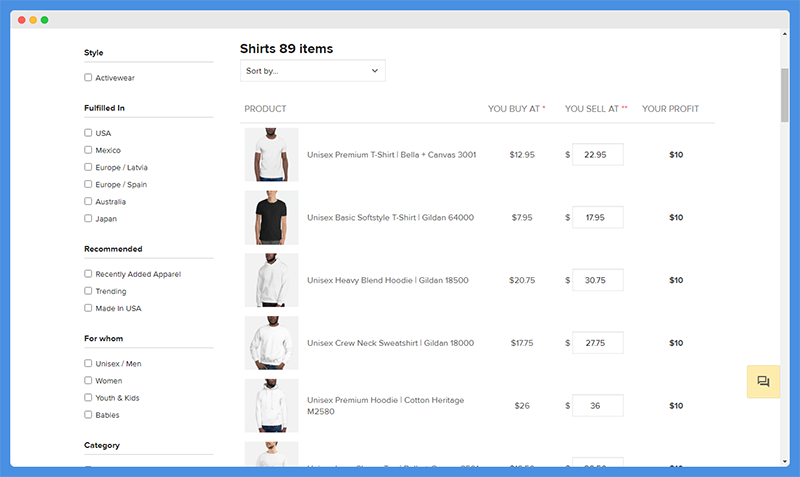Click the Category section title
The height and width of the screenshot is (477, 800).
pos(102,445)
